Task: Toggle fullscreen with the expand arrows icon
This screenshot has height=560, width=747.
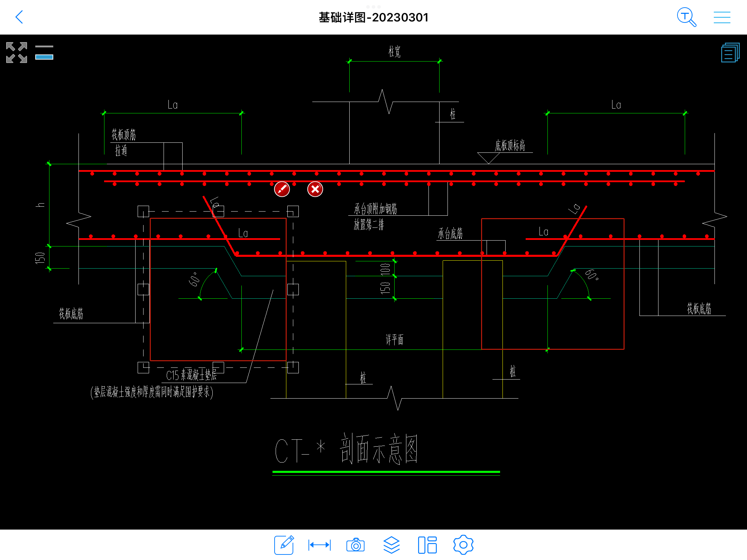Action: (x=17, y=53)
